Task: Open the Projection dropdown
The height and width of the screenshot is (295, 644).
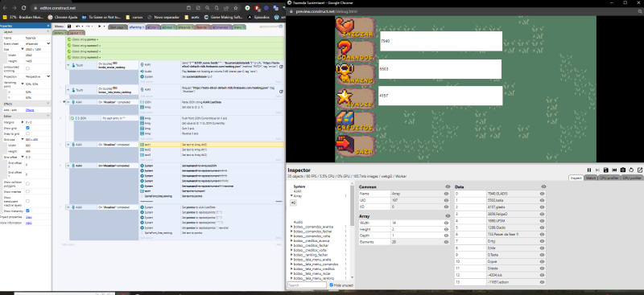Action: [38, 76]
